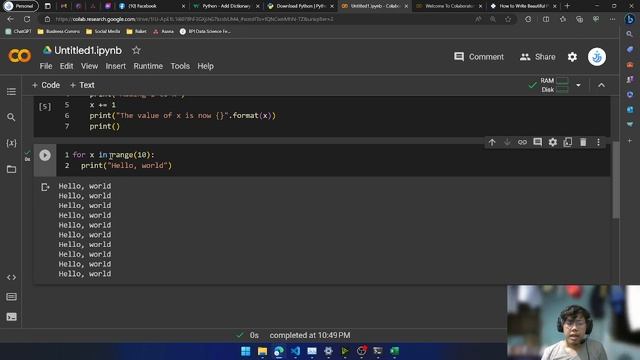
Task: Click the notebook vertical scrollbar
Action: click(x=616, y=180)
